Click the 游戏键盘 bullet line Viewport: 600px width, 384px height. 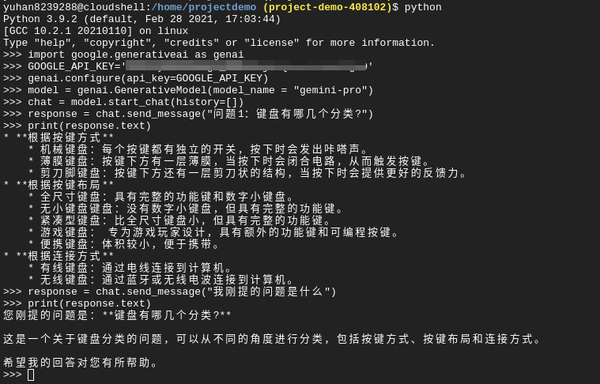214,233
